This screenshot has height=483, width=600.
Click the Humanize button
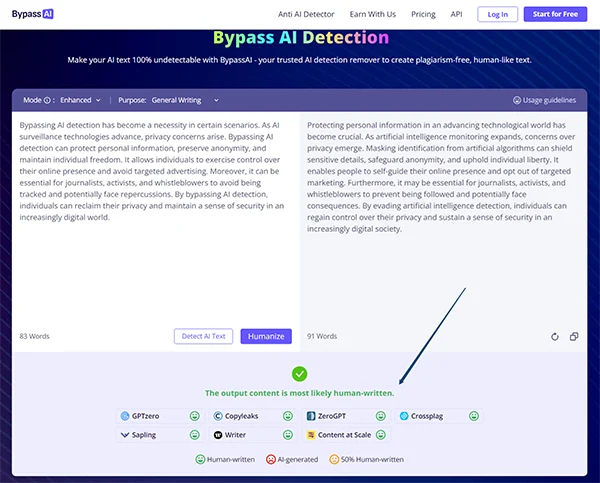266,336
